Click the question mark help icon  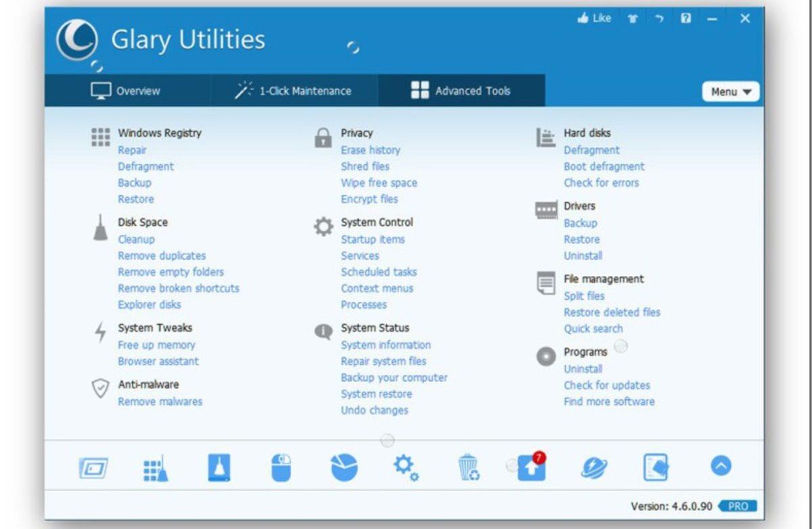point(685,19)
